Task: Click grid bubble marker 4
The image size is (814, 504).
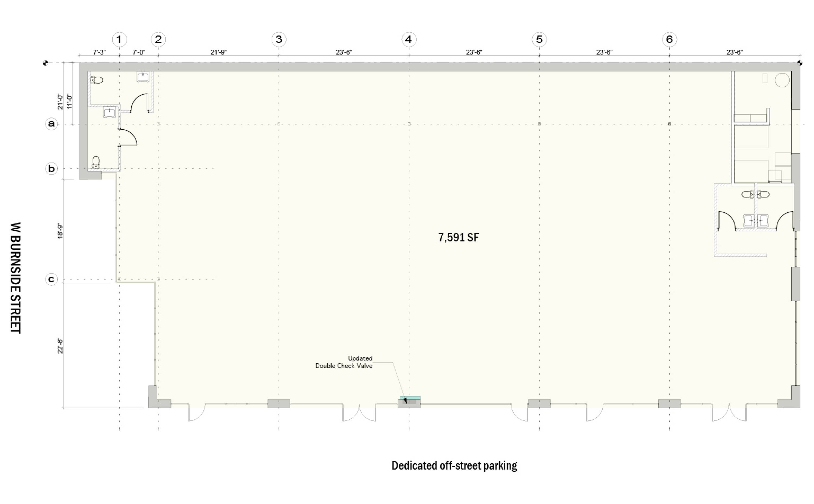Action: point(409,39)
